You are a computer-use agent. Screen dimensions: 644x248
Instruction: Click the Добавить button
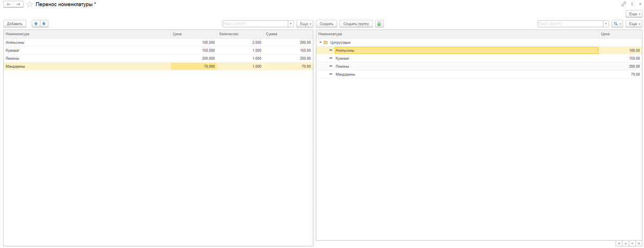(x=15, y=24)
